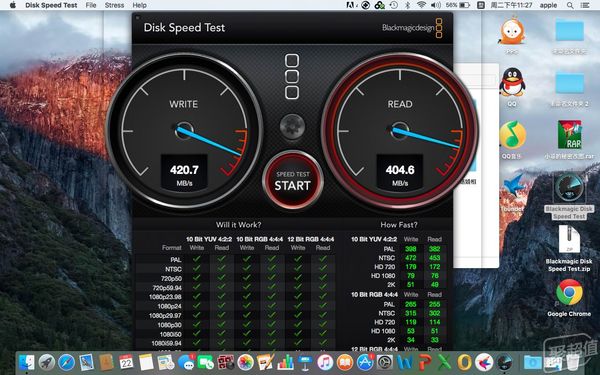Click the volume icon in the menu bar
This screenshot has height=375, width=600.
(435, 5)
